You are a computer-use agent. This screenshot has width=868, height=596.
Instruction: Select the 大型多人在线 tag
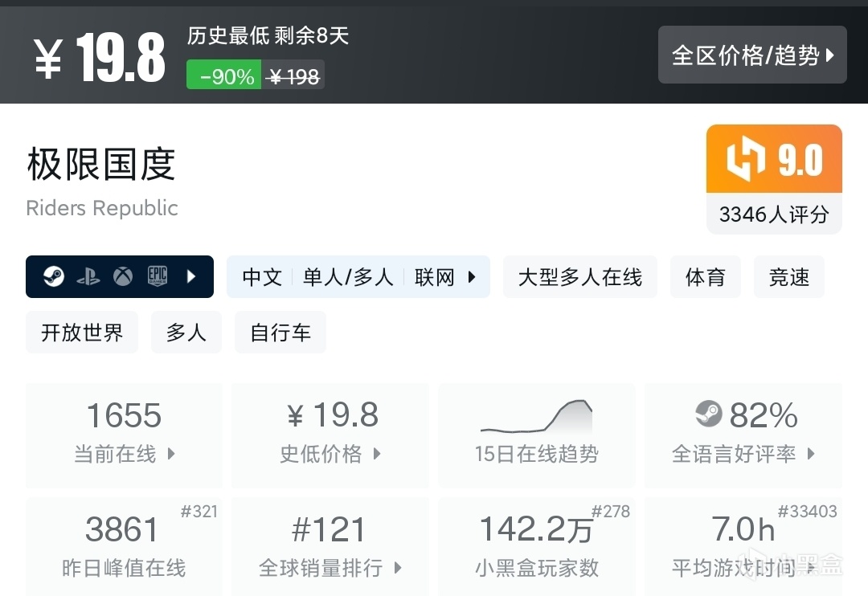click(579, 277)
